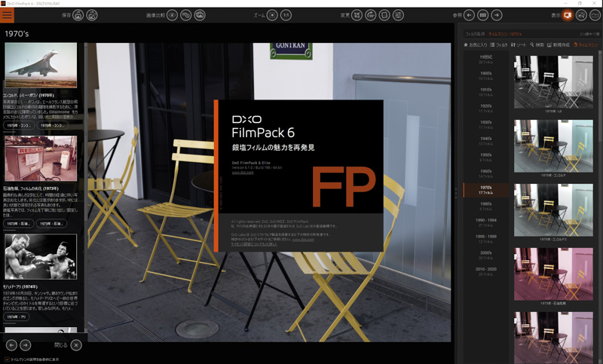Select the 19世紀 era
This screenshot has width=603, height=364.
(x=486, y=60)
